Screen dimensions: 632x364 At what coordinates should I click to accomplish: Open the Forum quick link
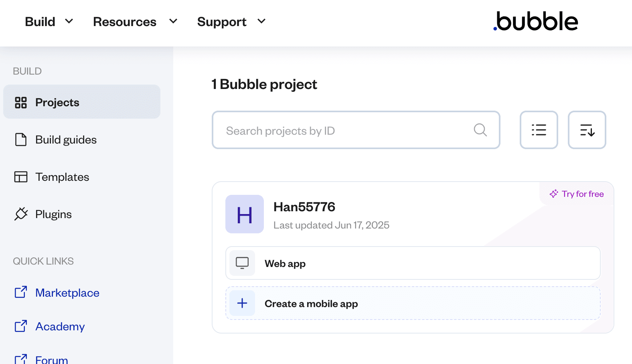point(51,359)
